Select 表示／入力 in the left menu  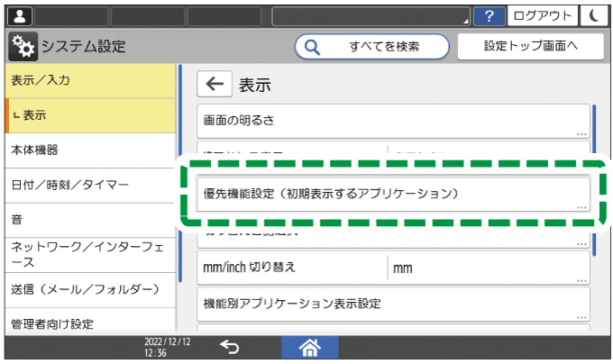pos(90,80)
